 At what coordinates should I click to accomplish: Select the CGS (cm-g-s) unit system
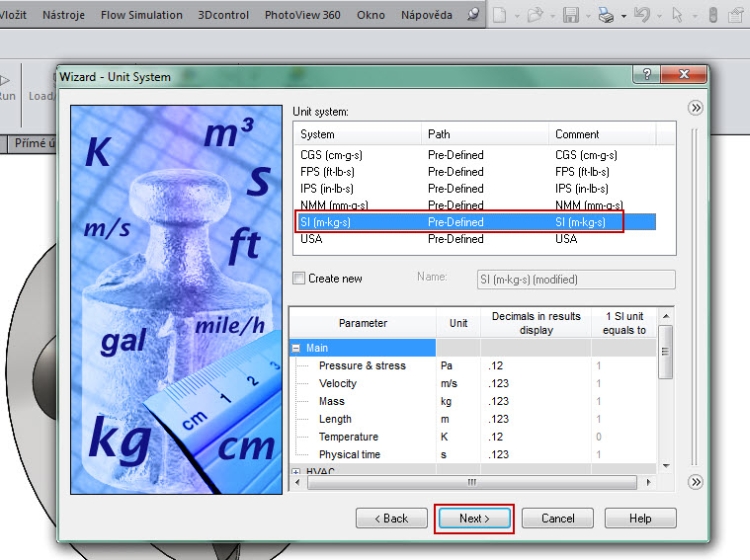coord(474,155)
